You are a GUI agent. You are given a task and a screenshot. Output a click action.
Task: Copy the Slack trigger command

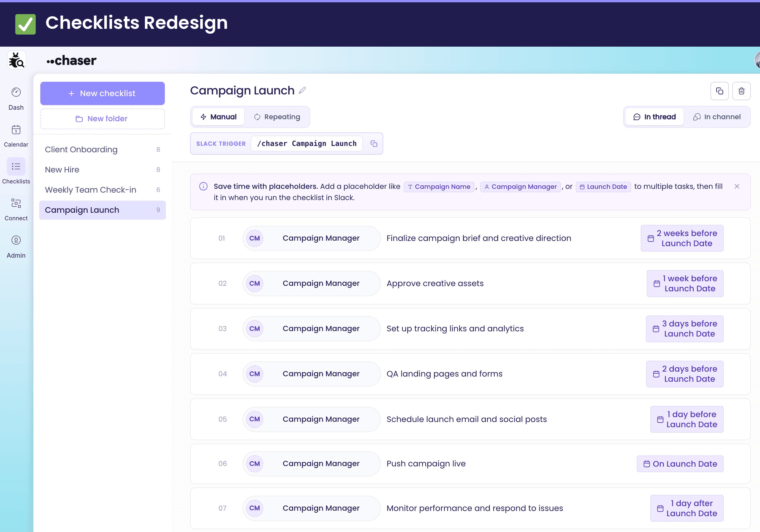pos(374,144)
